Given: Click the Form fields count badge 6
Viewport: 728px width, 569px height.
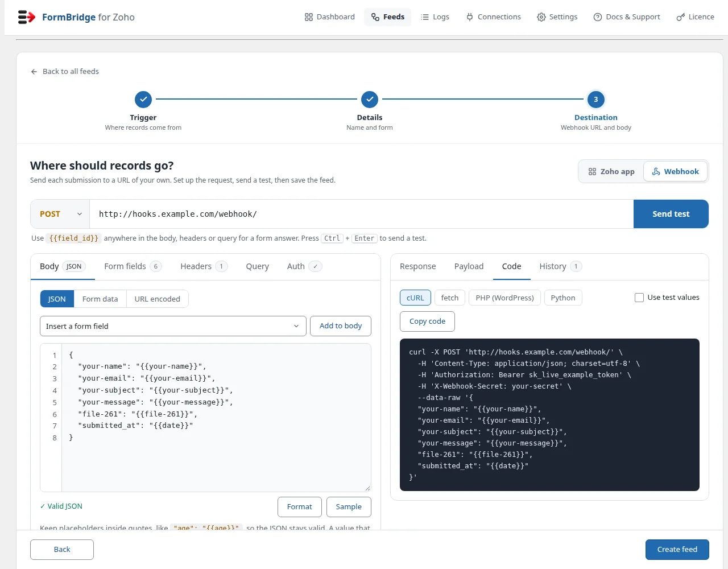Looking at the screenshot, I should coord(156,266).
